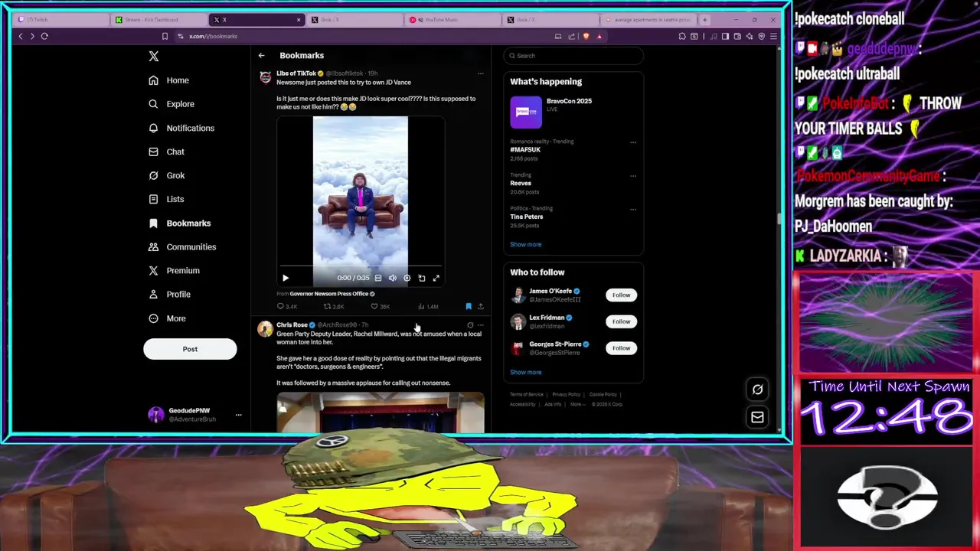Open Communities in the sidebar

182,246
